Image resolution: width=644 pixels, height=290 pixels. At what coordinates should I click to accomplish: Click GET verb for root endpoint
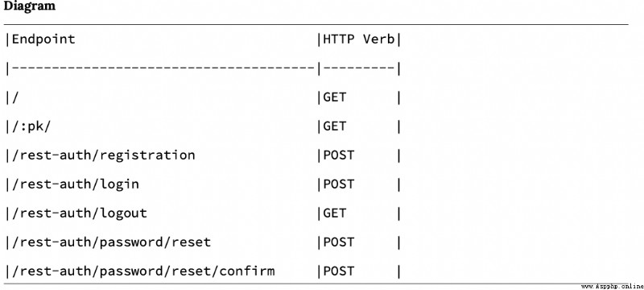[335, 97]
